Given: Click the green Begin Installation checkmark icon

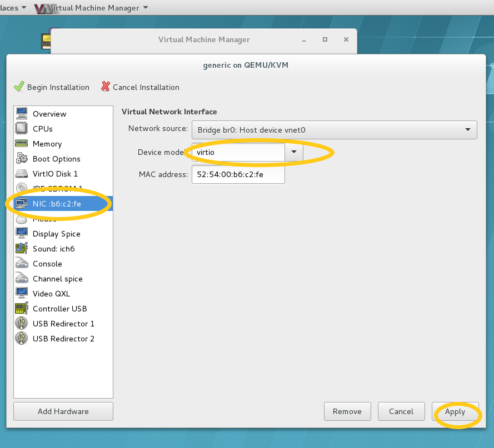Looking at the screenshot, I should tap(19, 87).
